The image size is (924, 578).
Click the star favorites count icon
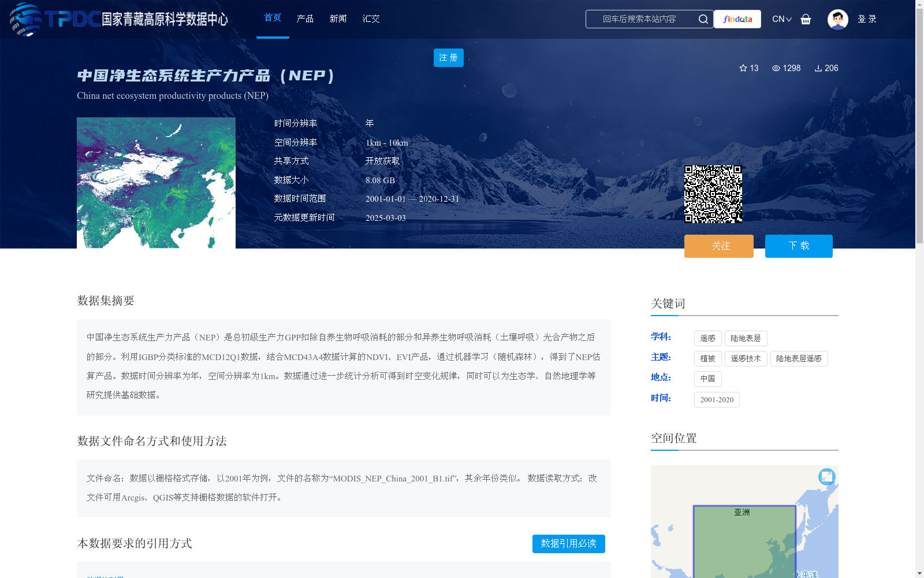pyautogui.click(x=743, y=68)
